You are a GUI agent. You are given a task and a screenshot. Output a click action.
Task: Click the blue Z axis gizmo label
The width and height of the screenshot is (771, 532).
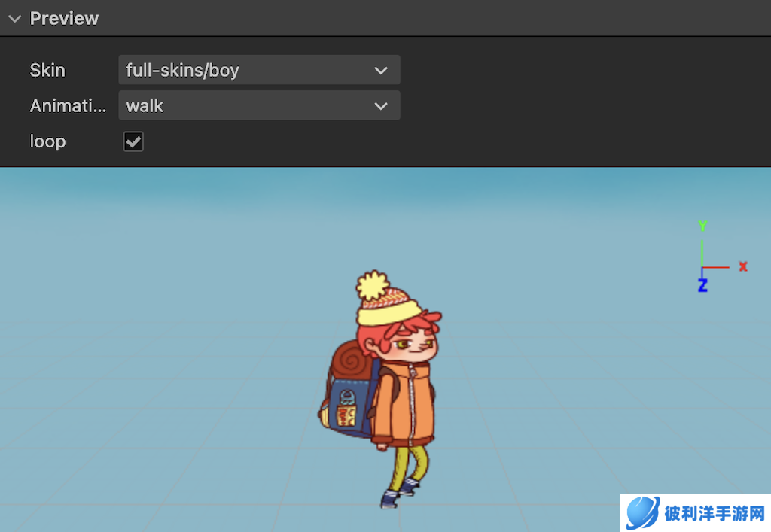pyautogui.click(x=702, y=286)
